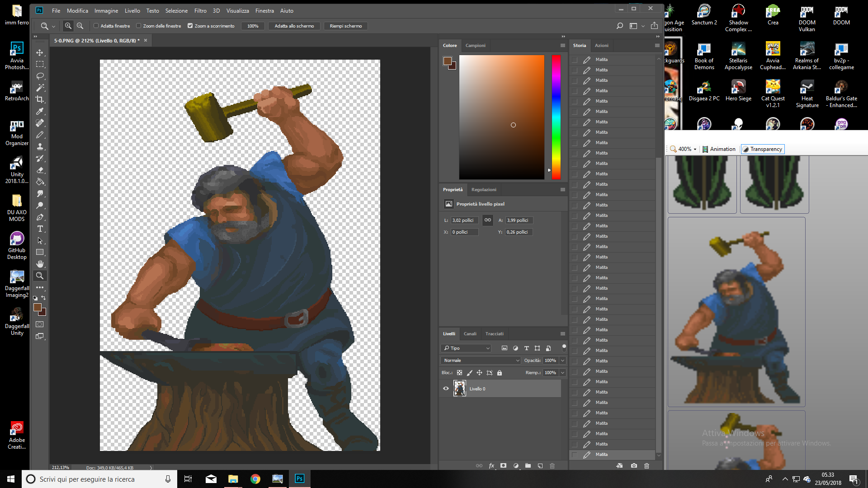Viewport: 868px width, 488px height.
Task: Open the Filtro menu
Action: point(200,10)
